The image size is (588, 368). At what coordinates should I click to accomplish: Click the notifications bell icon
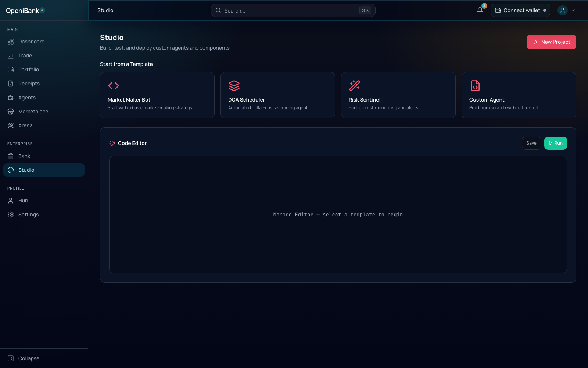[x=480, y=10]
